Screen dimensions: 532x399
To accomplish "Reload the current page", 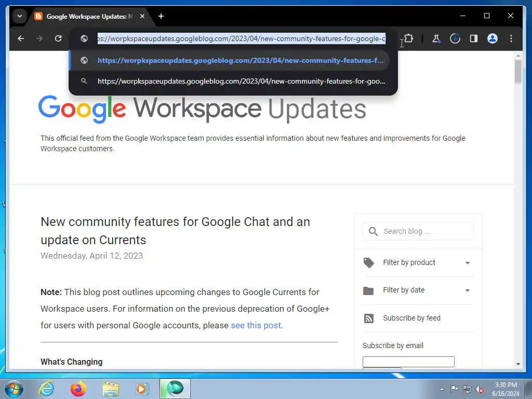I will coord(58,38).
